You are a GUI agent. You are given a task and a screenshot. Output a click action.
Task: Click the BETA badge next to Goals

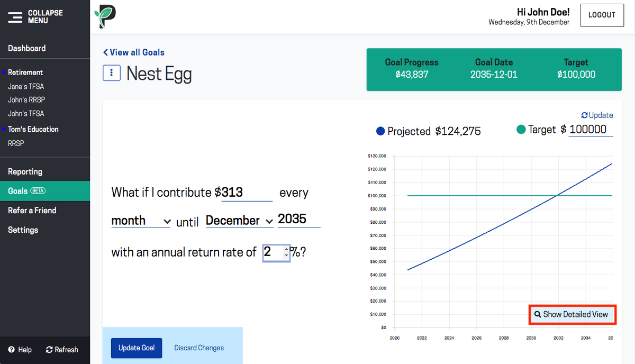click(x=38, y=191)
